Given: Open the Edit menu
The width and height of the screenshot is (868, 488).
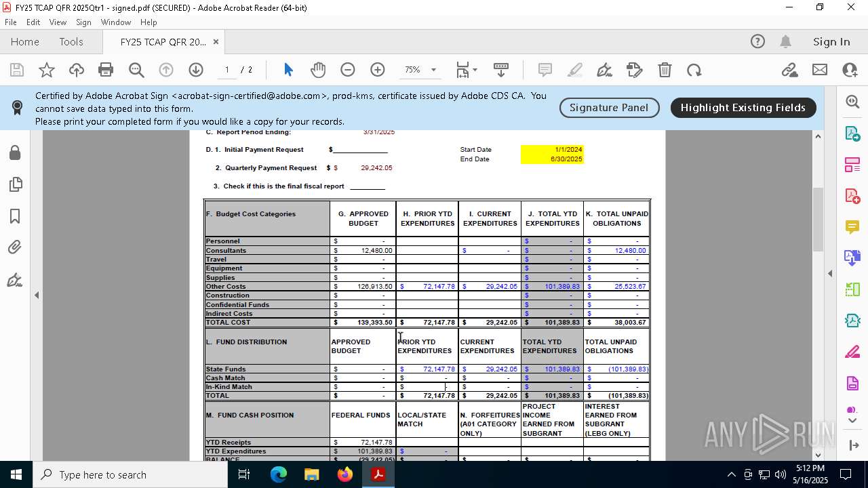Looking at the screenshot, I should [x=33, y=22].
